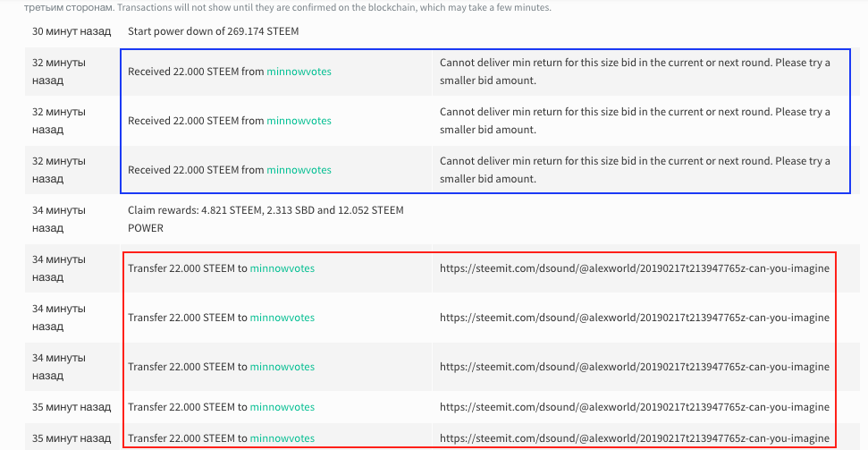The width and height of the screenshot is (868, 450).
Task: Open minnowvotes link in third Received row
Action: (x=299, y=170)
